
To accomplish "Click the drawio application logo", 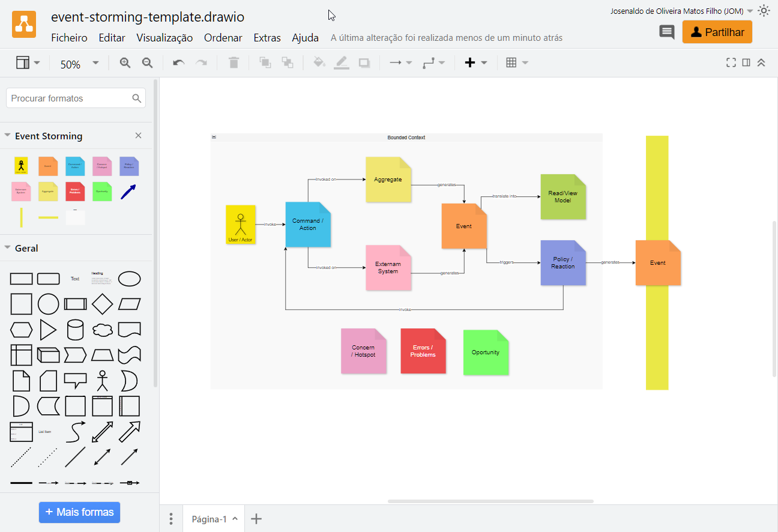I will [x=24, y=25].
